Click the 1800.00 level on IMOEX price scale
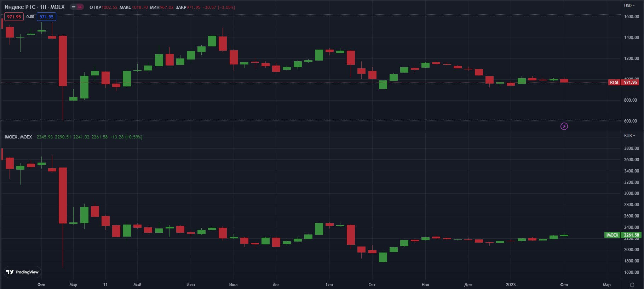This screenshot has width=644, height=289. [x=632, y=261]
